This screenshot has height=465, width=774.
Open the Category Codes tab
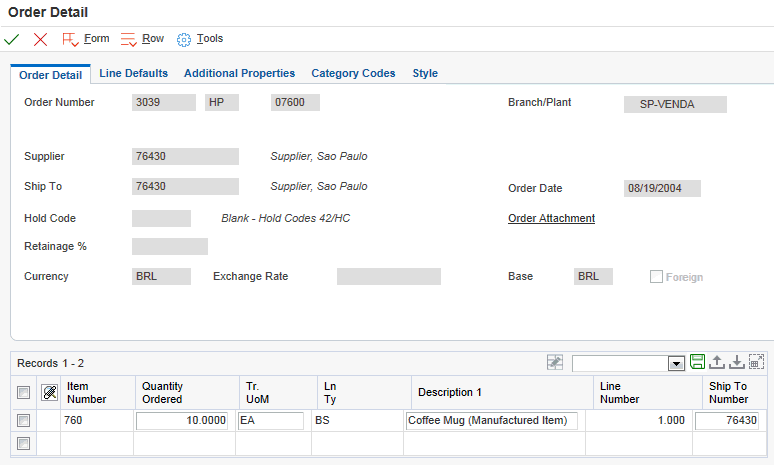(353, 73)
